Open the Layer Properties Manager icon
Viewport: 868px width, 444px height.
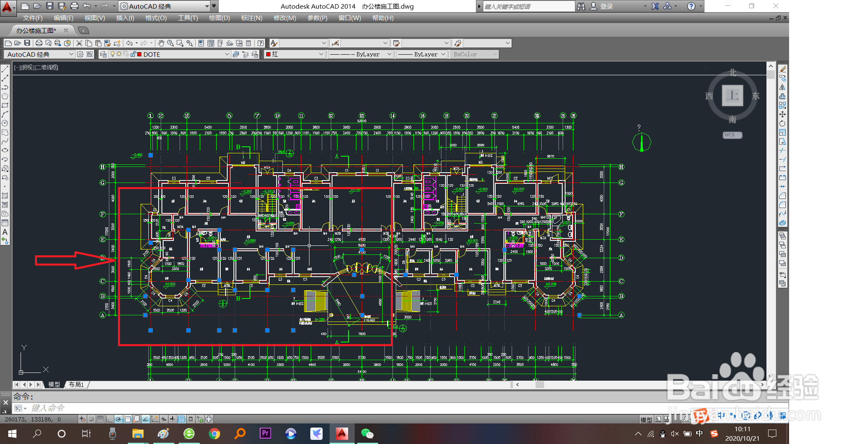pos(103,54)
